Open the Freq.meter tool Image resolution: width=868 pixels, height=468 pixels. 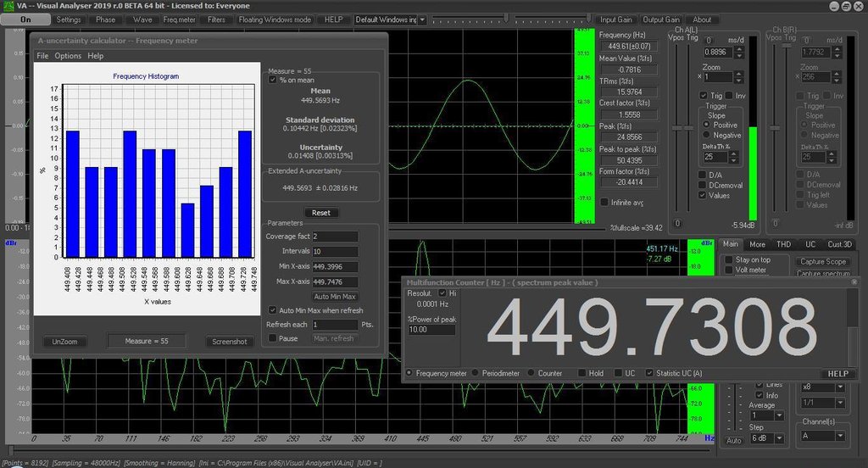[x=180, y=19]
